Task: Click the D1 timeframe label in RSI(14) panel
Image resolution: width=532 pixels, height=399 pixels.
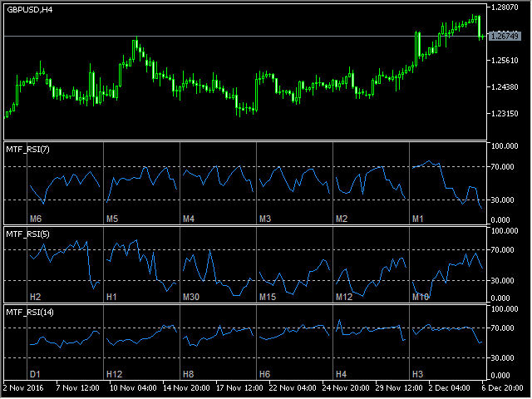Action: click(x=36, y=374)
